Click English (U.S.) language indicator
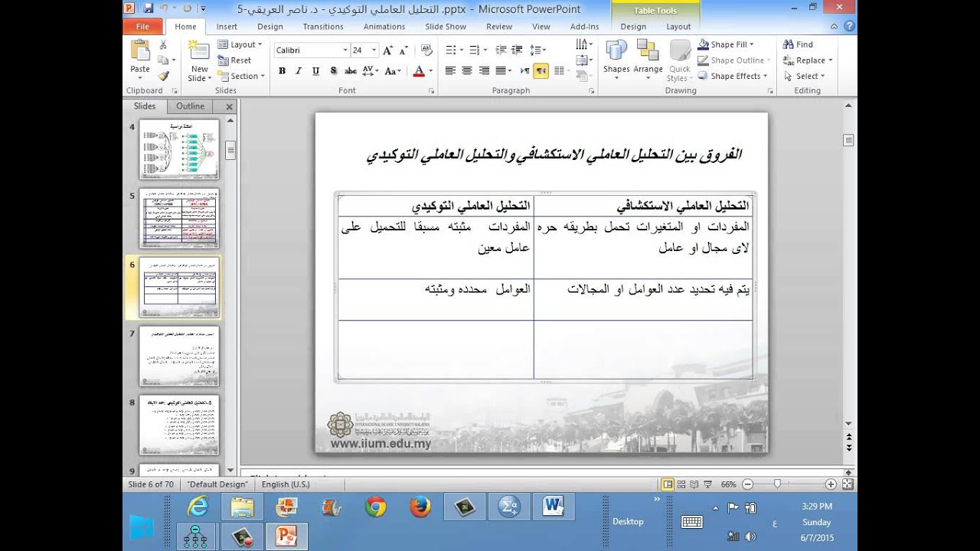This screenshot has height=551, width=980. click(286, 484)
